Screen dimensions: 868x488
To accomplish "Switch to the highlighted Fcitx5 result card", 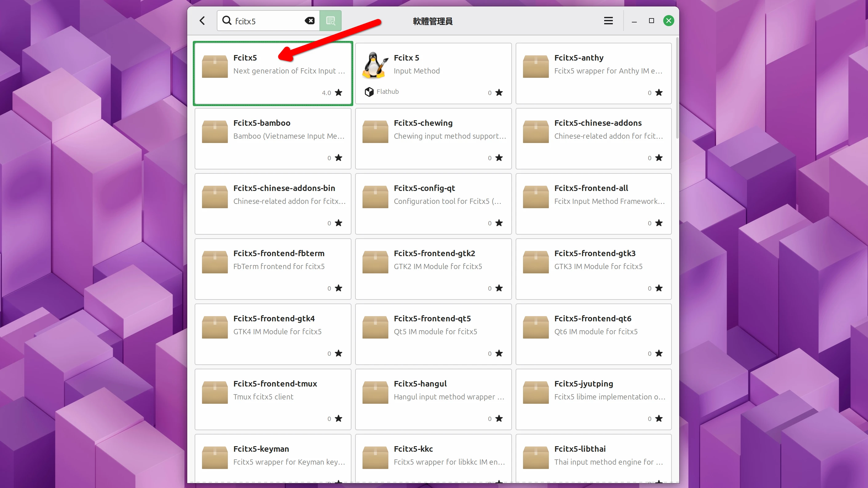I will [273, 73].
